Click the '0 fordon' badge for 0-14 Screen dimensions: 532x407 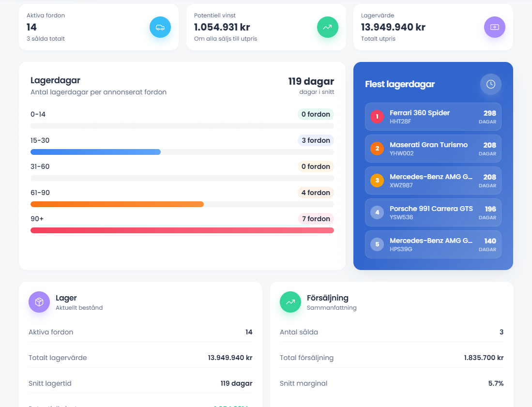pos(316,114)
